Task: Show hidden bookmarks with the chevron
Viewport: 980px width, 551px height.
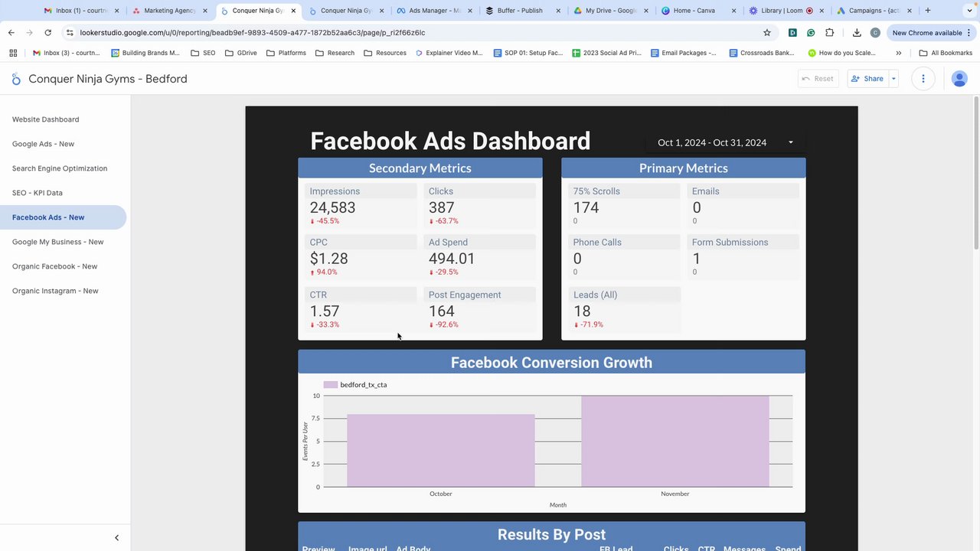Action: pyautogui.click(x=899, y=53)
